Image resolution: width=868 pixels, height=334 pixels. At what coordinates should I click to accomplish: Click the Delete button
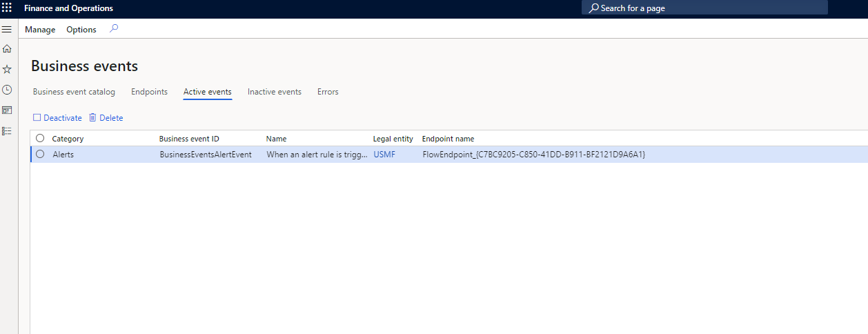click(x=106, y=118)
